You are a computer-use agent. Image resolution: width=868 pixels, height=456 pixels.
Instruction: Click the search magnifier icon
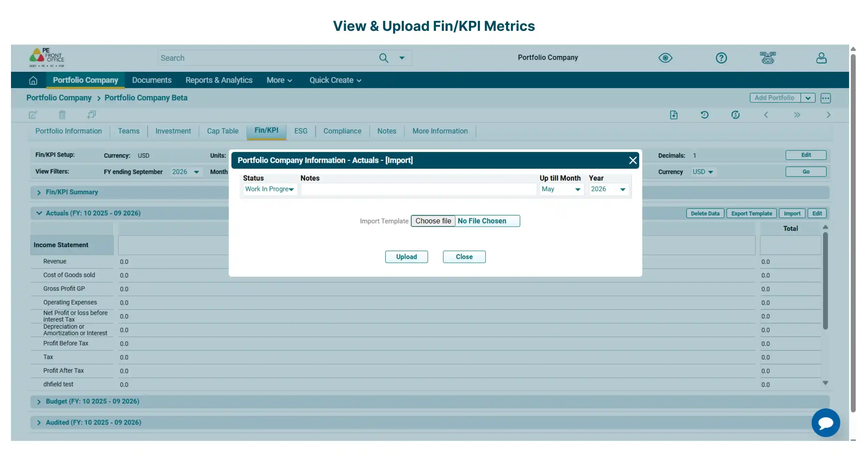384,58
